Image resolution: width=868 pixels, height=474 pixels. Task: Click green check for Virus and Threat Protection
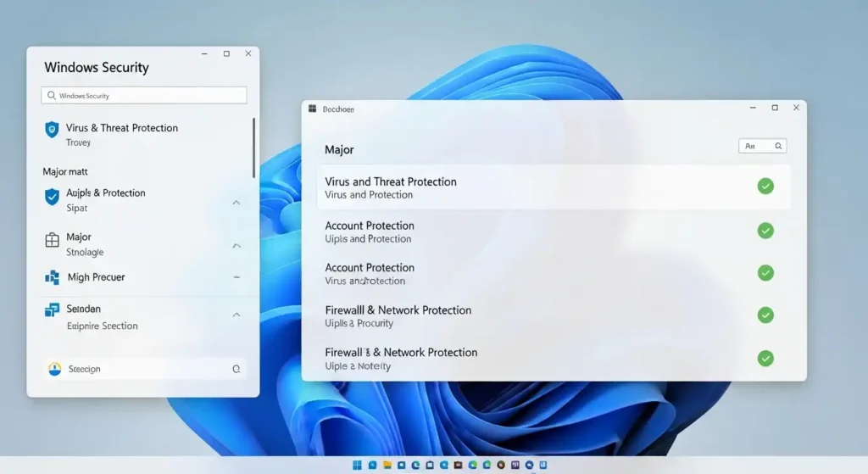tap(765, 186)
